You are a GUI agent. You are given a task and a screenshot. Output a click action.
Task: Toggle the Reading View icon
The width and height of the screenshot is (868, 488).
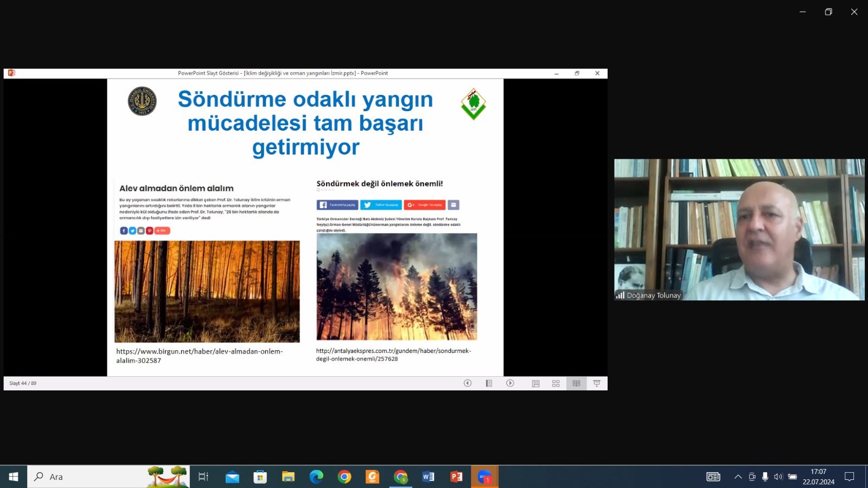click(576, 383)
